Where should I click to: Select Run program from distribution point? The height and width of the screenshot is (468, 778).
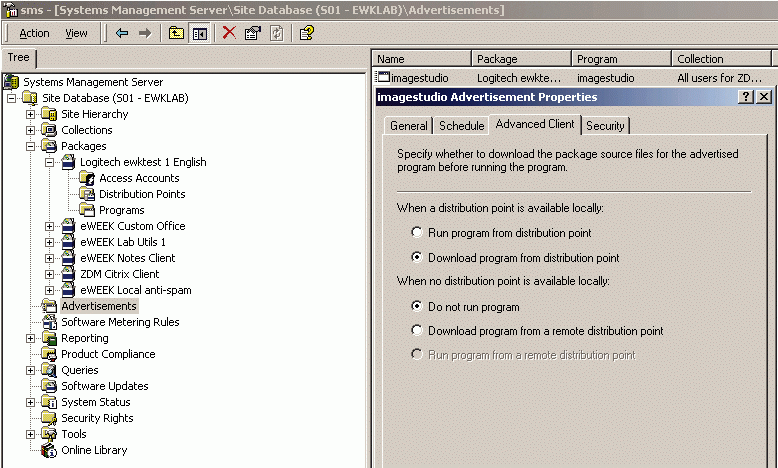pos(417,232)
